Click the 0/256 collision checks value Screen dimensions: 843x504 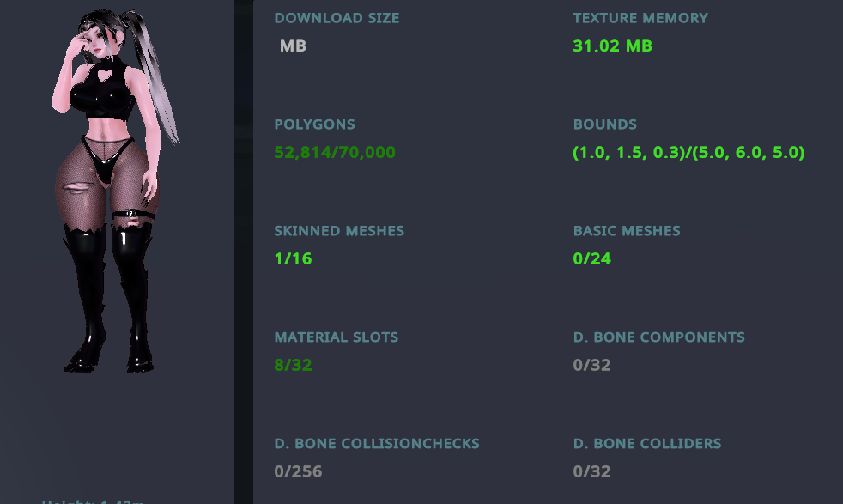pyautogui.click(x=298, y=471)
